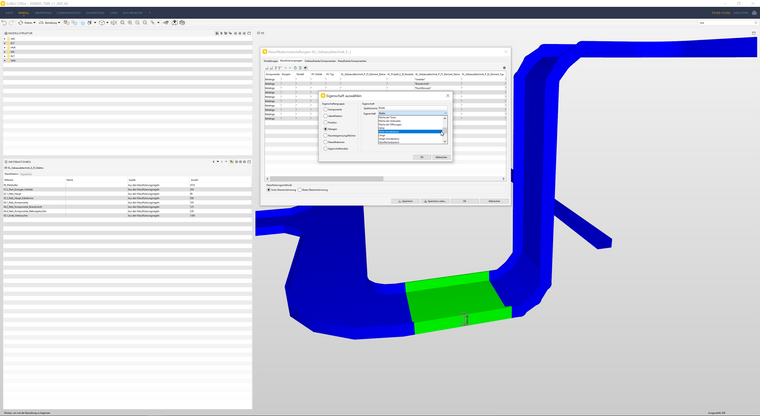Image resolution: width=760 pixels, height=416 pixels.
Task: Select the Mengen radio button
Action: 326,129
